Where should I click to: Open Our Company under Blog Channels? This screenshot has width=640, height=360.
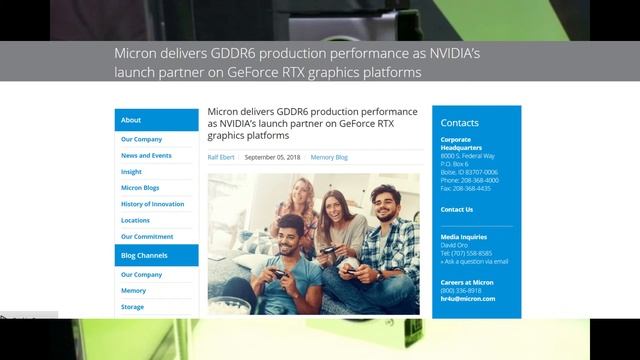coord(141,275)
